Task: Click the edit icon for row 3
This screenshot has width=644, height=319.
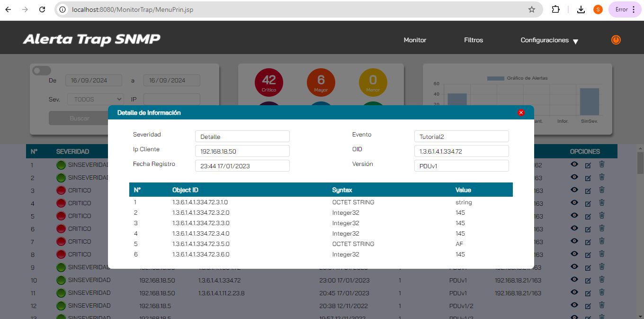Action: point(588,191)
